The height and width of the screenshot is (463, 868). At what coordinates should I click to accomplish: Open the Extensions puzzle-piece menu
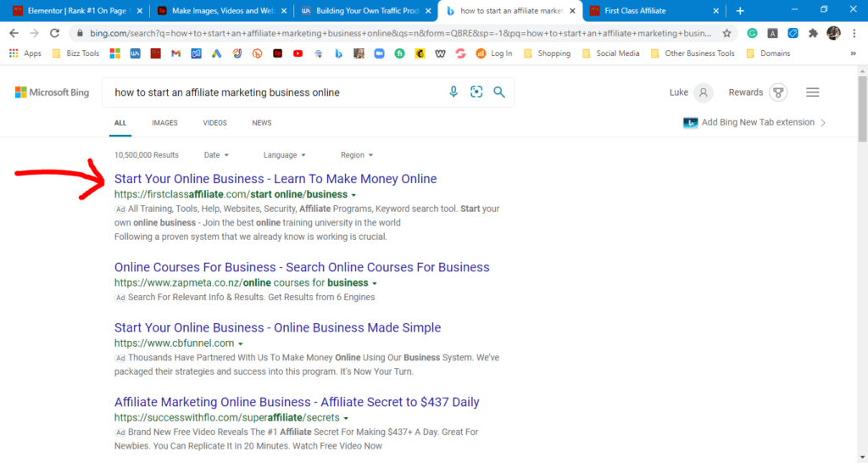(813, 33)
